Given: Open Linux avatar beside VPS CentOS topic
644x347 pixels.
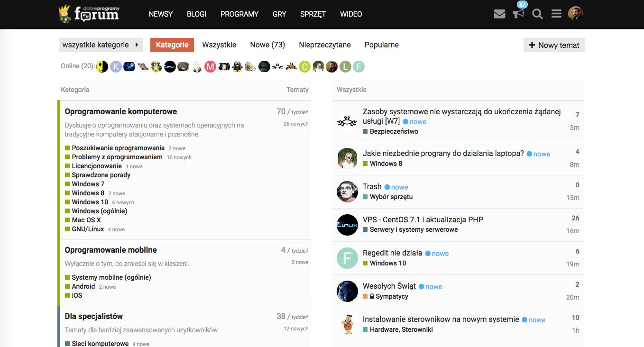Looking at the screenshot, I should (347, 225).
